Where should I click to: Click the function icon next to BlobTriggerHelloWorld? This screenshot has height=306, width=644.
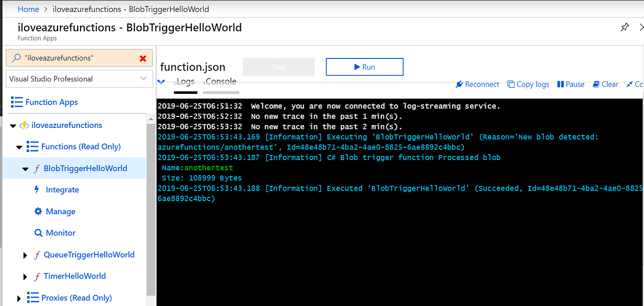pos(37,168)
